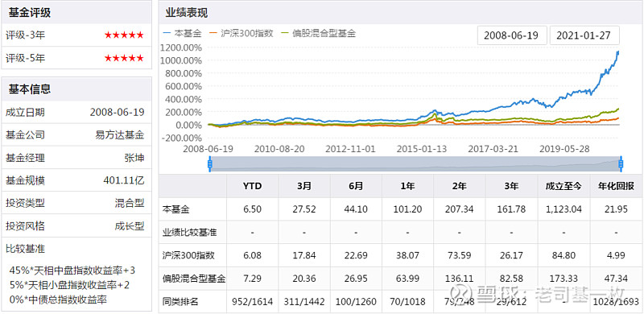Screen dimensions: 644x314
Task: Select the 3年 column header
Action: (511, 186)
